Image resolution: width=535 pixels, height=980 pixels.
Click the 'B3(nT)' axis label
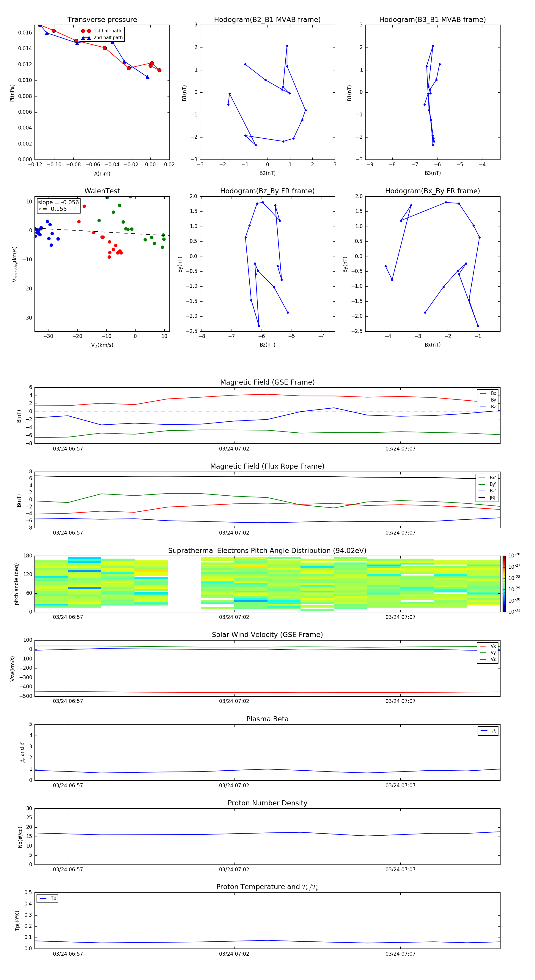click(x=432, y=173)
